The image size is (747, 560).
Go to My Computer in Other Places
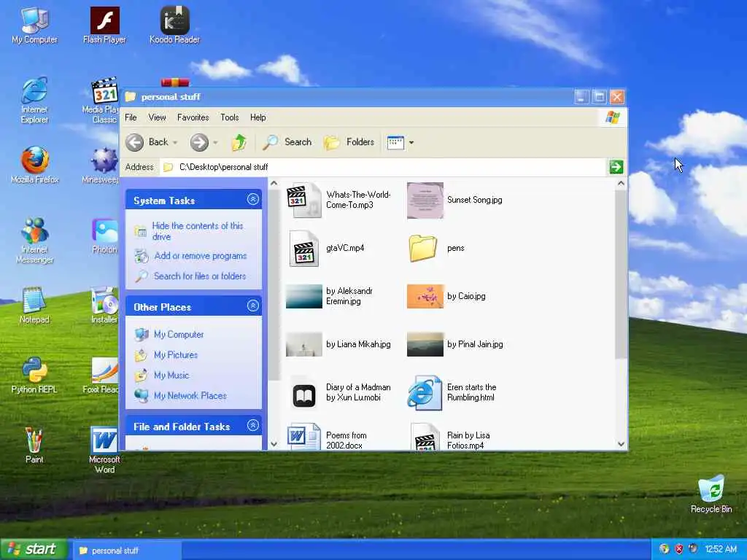(x=179, y=334)
